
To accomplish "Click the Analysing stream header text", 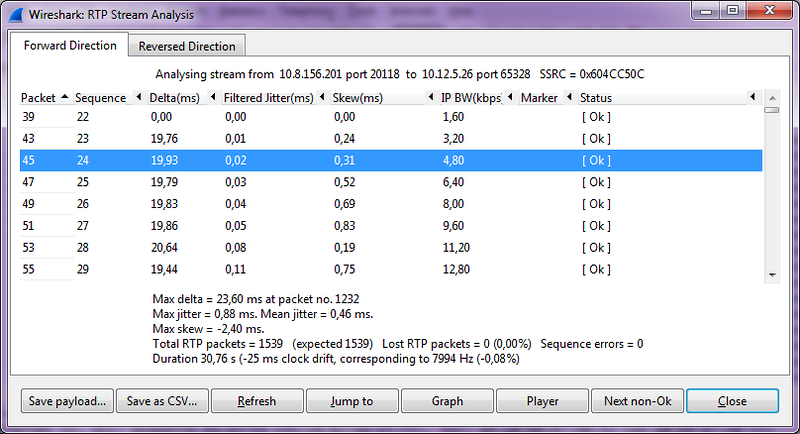I will pyautogui.click(x=399, y=74).
